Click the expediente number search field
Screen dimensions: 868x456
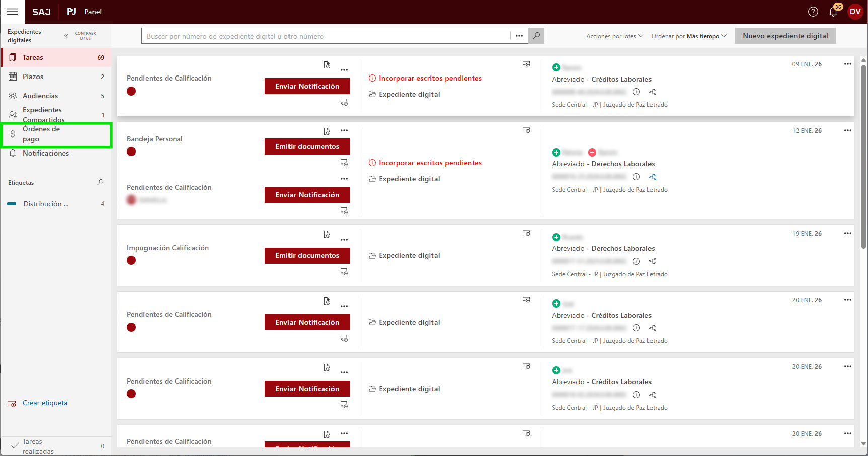(326, 36)
